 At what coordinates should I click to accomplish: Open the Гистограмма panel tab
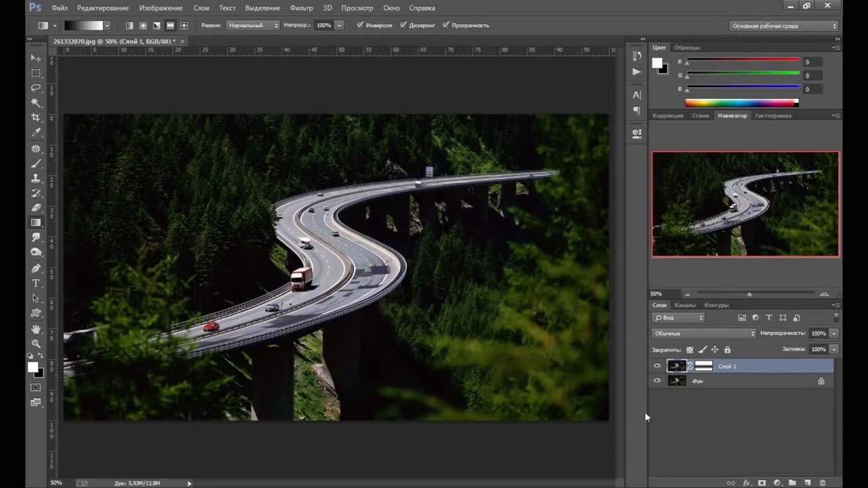pos(772,115)
